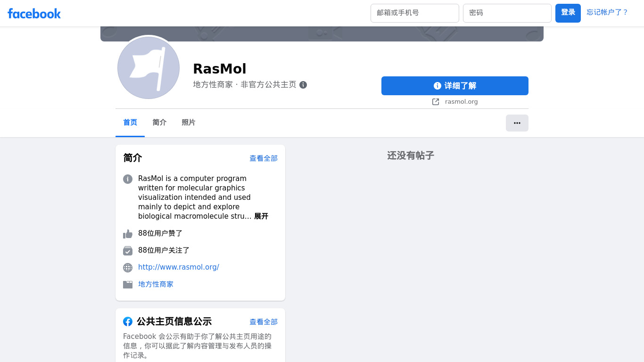Click the 88位用户关注了 text
The height and width of the screenshot is (362, 644).
coord(164,250)
